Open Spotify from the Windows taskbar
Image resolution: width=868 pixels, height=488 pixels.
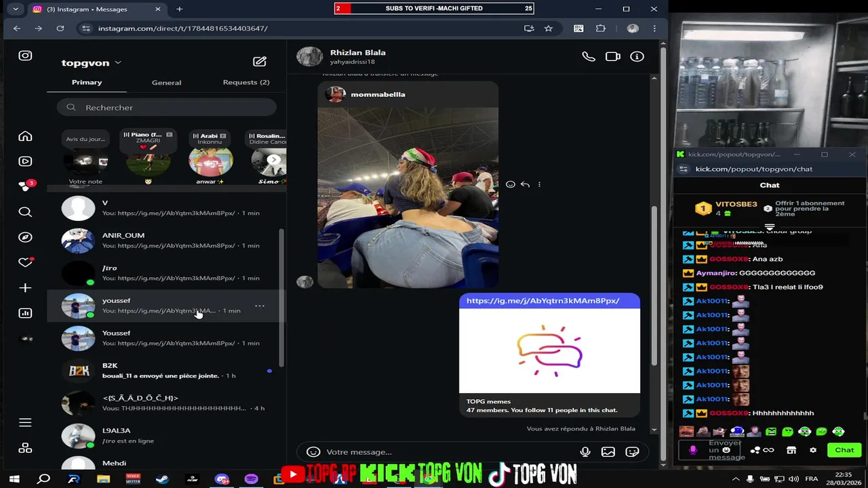(251, 479)
